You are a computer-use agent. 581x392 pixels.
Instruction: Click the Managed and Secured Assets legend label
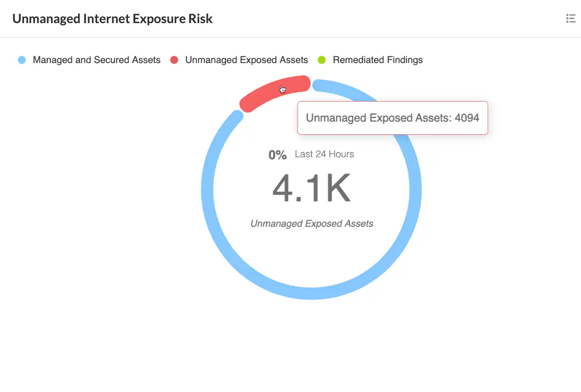click(x=97, y=60)
